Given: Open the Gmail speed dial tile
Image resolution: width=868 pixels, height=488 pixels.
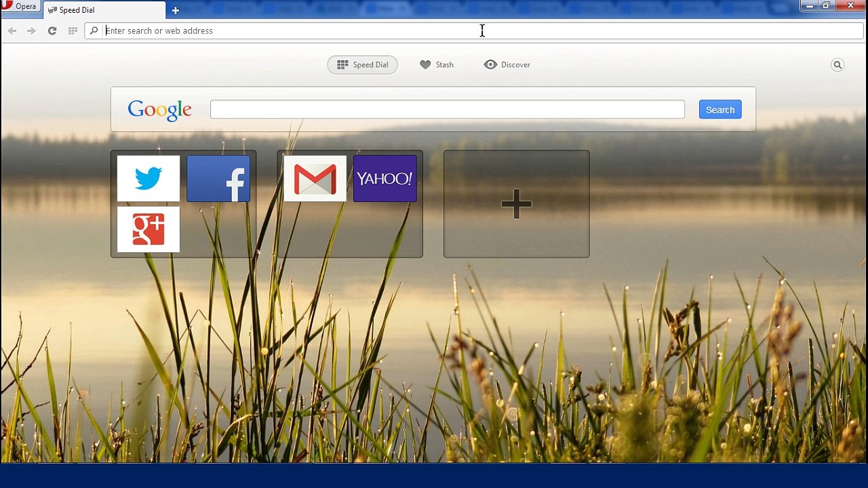Looking at the screenshot, I should click(315, 178).
